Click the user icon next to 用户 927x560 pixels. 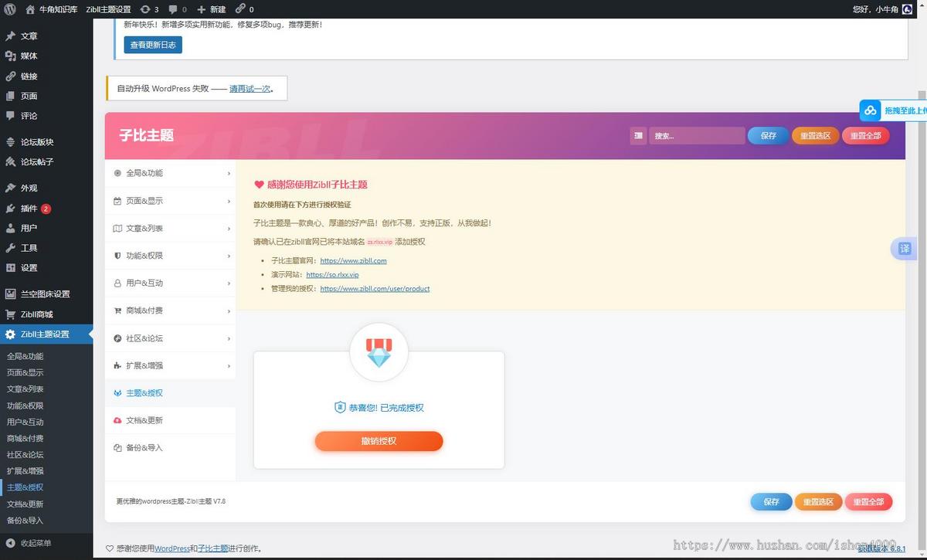coord(10,229)
